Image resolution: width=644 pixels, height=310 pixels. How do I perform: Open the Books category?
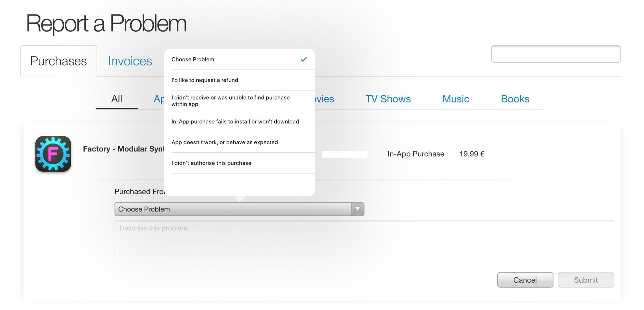pos(515,99)
